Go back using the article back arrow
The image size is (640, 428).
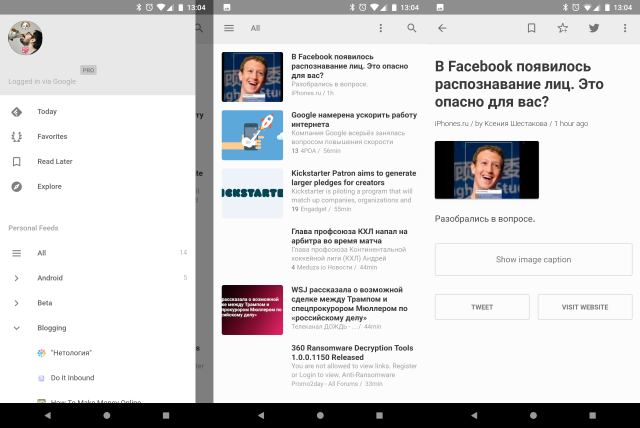coord(442,28)
